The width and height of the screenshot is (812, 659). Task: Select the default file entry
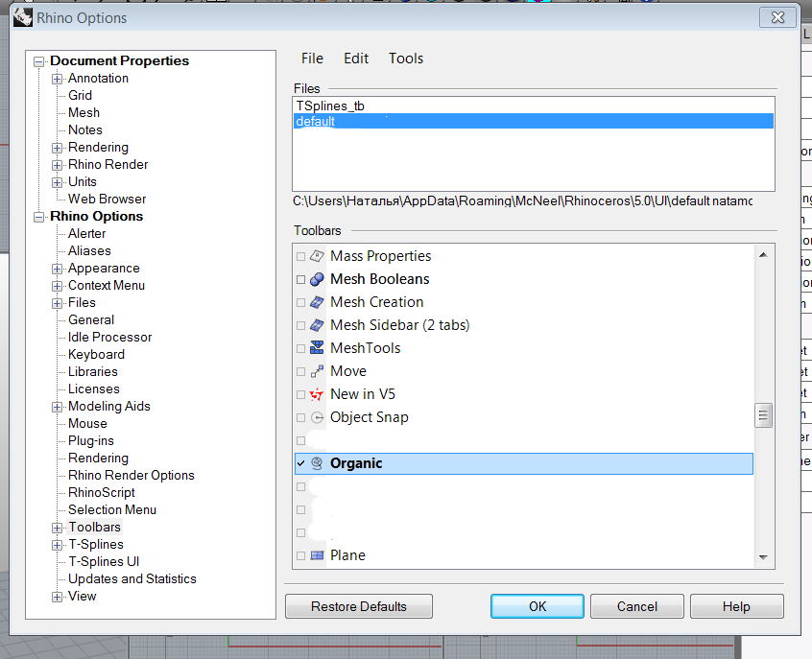click(x=534, y=121)
